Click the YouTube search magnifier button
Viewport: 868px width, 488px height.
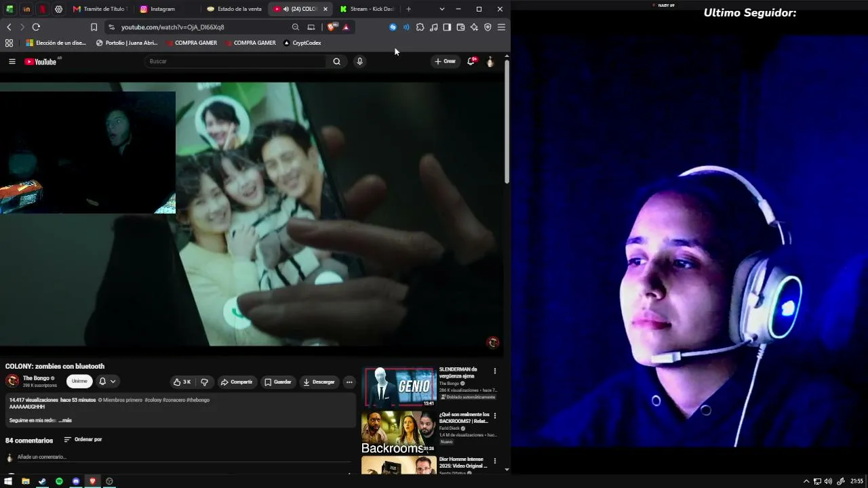(336, 62)
